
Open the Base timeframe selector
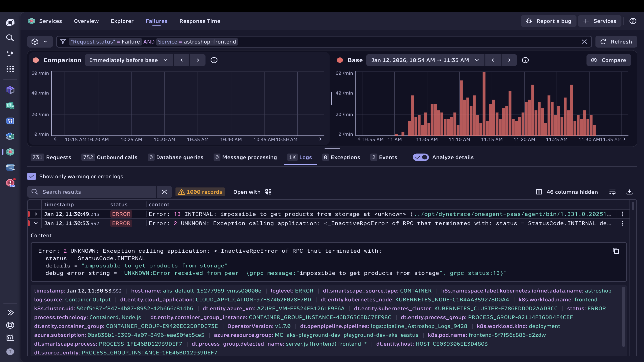(425, 60)
